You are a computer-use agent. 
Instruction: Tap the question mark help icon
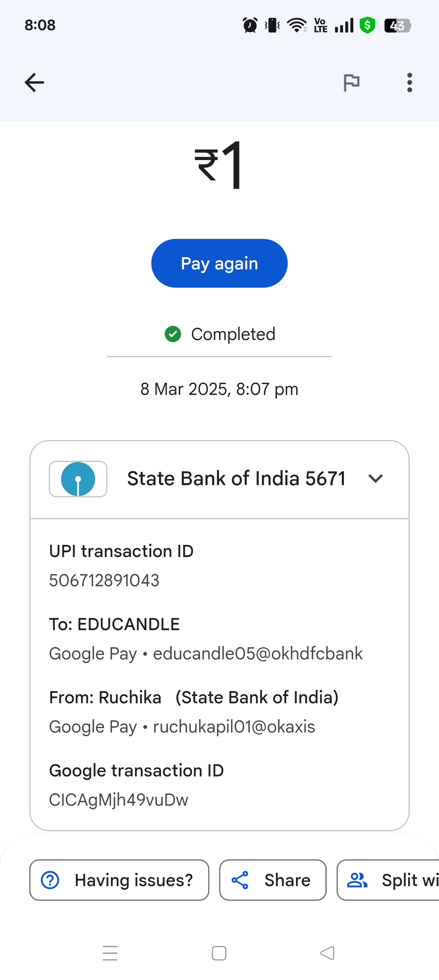point(50,880)
